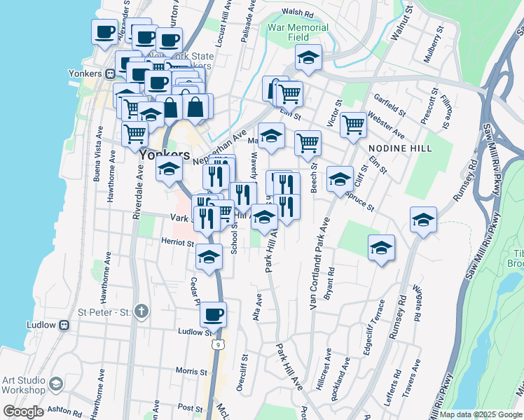Image resolution: width=524 pixels, height=420 pixels.
Task: Click the shopping cart marker near Webster Ave
Action: [353, 125]
